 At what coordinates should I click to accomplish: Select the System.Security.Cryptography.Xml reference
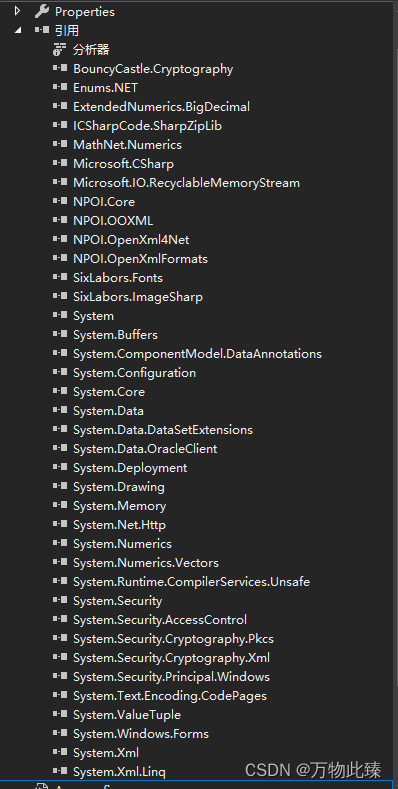click(x=172, y=658)
